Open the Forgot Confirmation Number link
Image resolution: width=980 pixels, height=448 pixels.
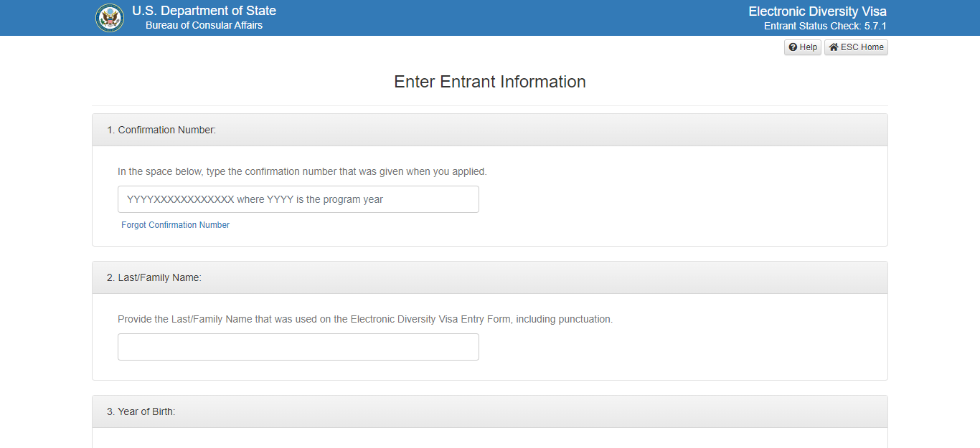tap(175, 225)
